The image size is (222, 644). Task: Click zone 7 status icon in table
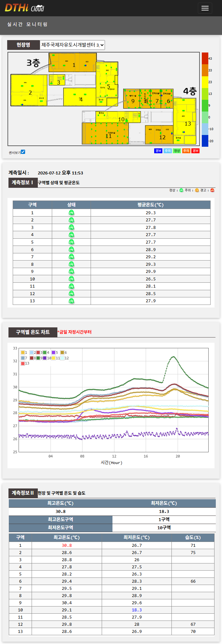71,257
